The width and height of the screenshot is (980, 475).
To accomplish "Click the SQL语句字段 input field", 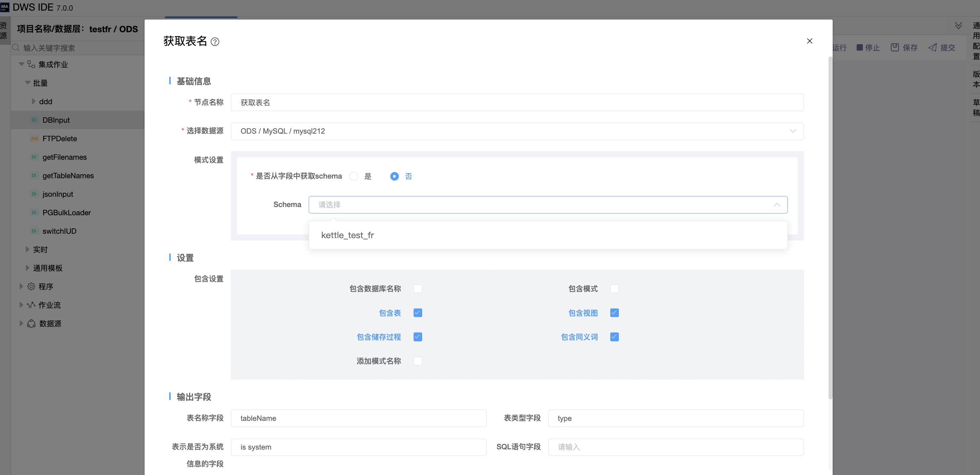I will click(675, 447).
